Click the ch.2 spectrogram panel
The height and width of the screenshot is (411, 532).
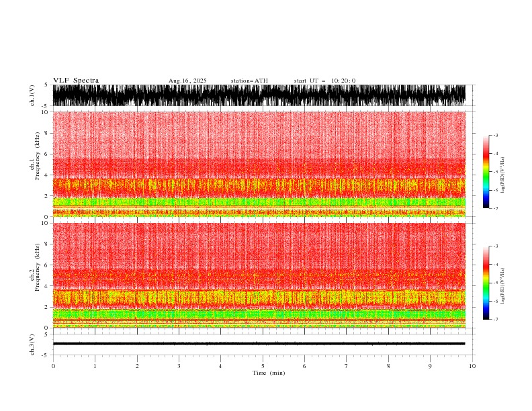[x=259, y=275]
